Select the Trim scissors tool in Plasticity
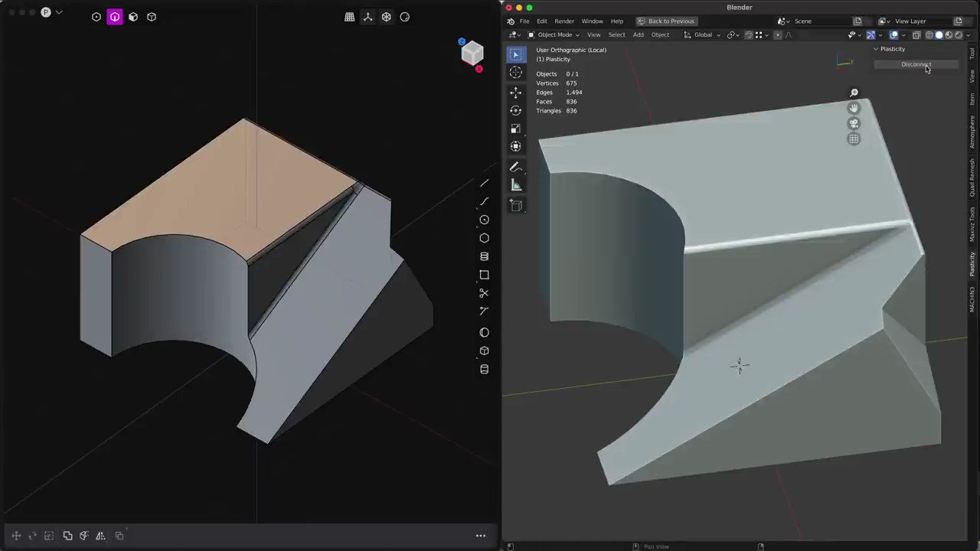 [x=484, y=293]
